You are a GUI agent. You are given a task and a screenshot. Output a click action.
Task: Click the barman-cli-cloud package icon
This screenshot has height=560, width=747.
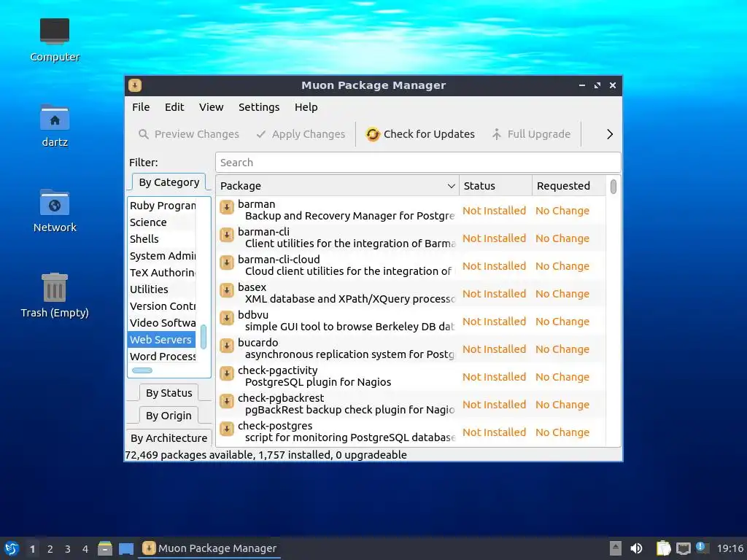(227, 262)
